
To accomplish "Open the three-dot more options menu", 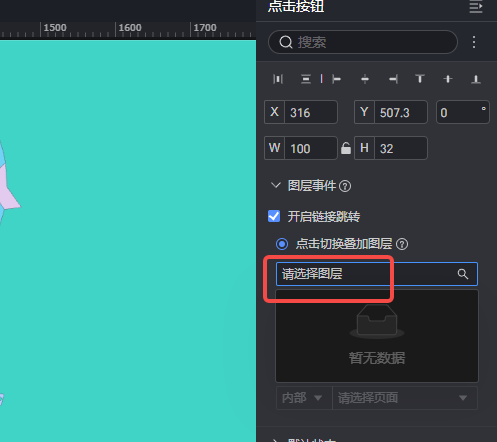I will click(x=474, y=42).
